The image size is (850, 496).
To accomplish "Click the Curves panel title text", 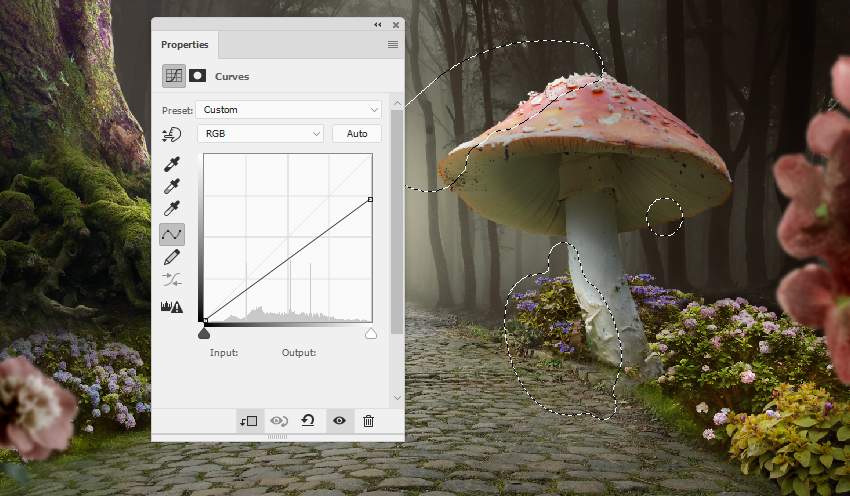I will pos(232,76).
